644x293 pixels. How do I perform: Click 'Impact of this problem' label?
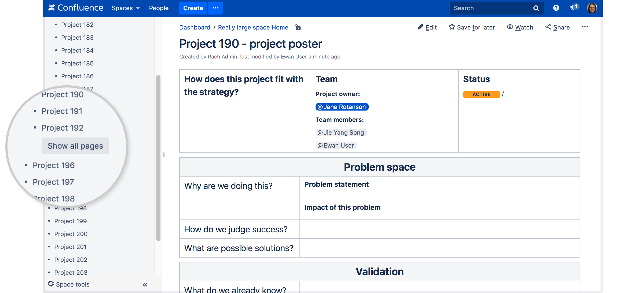tap(342, 207)
